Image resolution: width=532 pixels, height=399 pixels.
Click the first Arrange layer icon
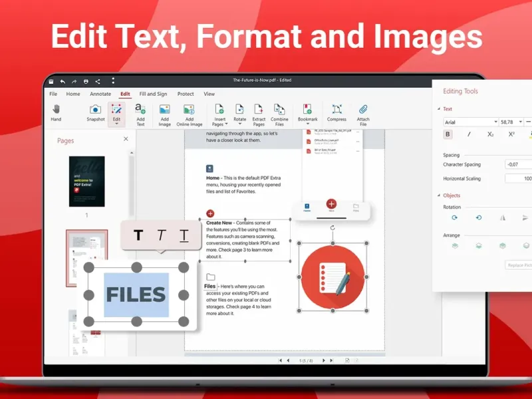pos(455,245)
